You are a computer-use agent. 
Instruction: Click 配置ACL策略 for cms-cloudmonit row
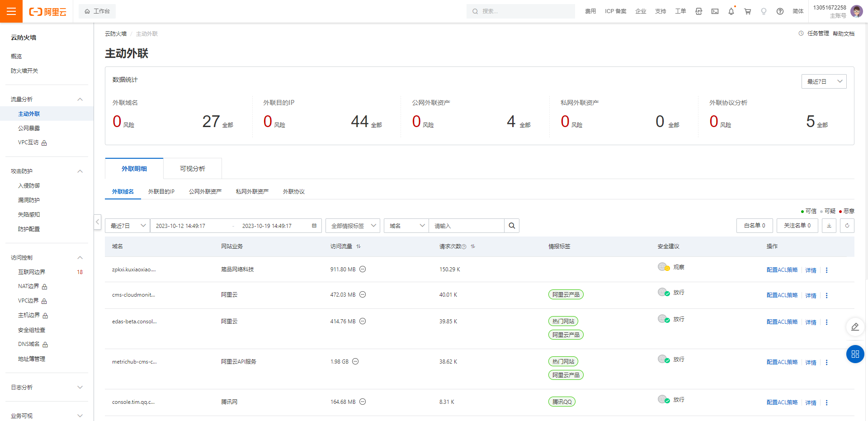(782, 295)
